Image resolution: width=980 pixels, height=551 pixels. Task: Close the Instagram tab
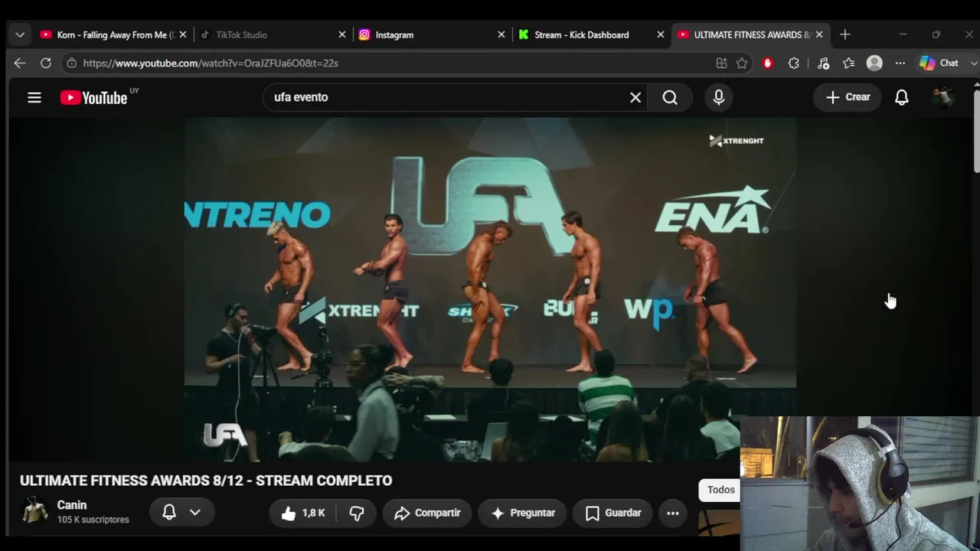(x=501, y=34)
